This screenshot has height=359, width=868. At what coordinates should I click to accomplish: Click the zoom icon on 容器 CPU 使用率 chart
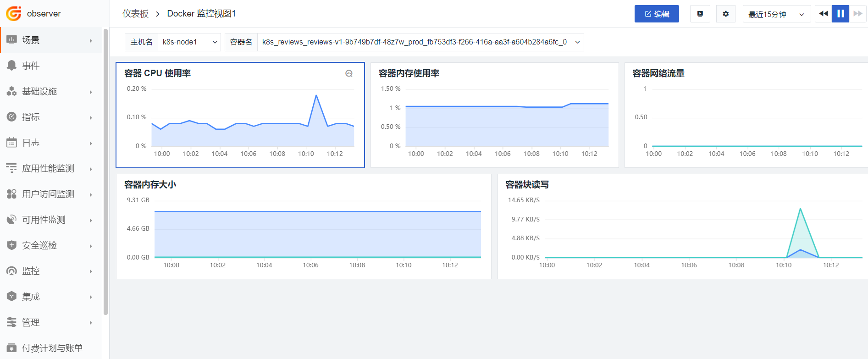[349, 73]
